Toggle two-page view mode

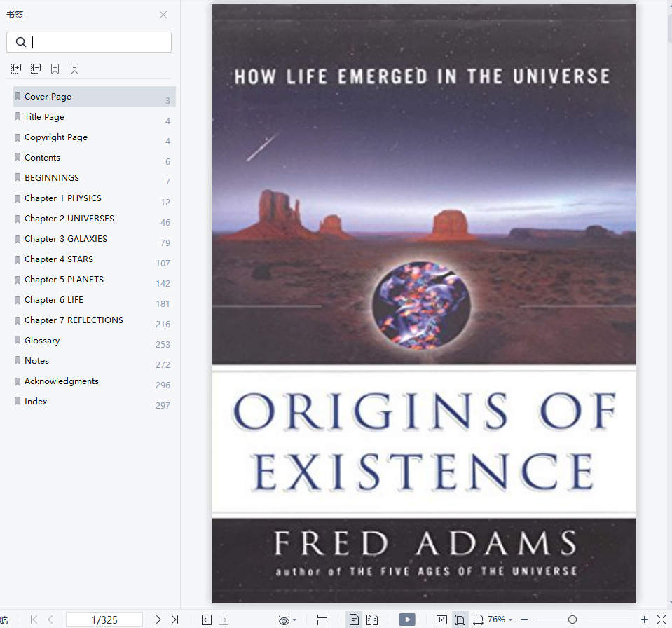pos(372,620)
